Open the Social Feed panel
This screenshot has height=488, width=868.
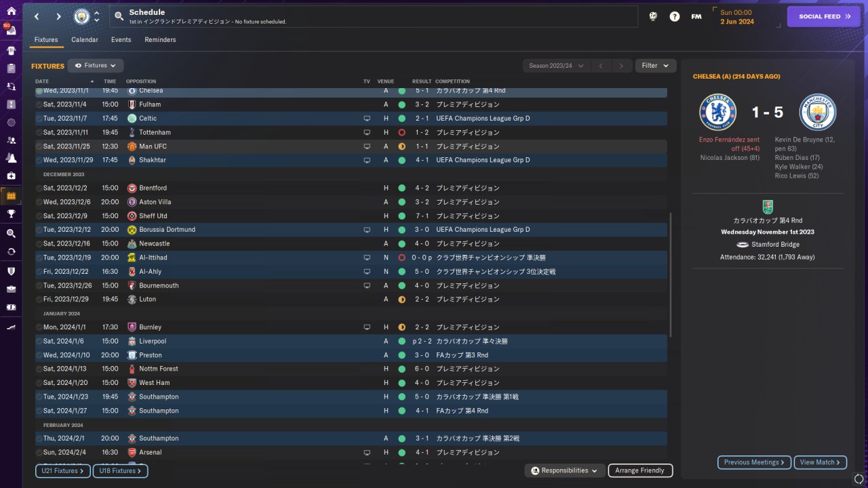click(x=824, y=16)
